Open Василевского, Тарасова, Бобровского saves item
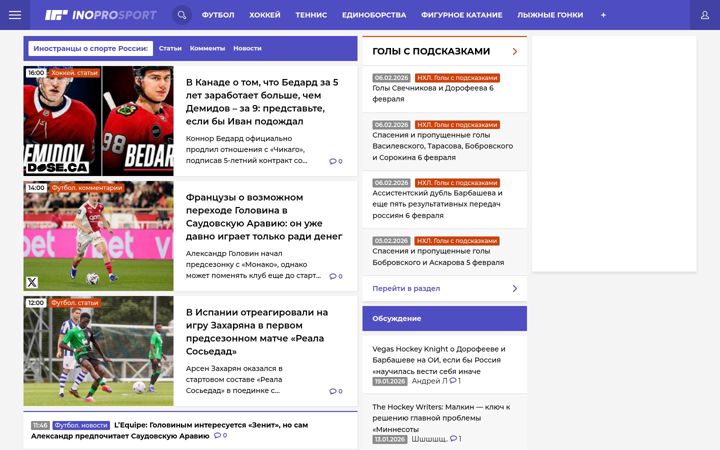 [x=443, y=146]
